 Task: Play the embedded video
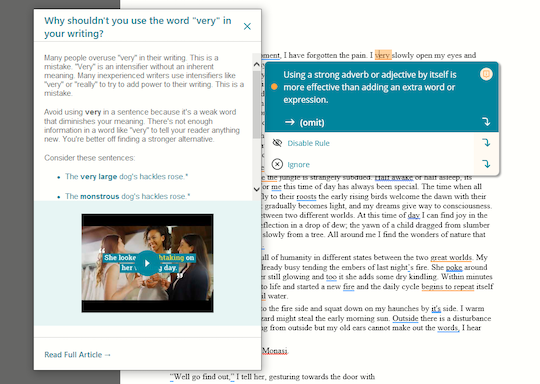point(147,263)
